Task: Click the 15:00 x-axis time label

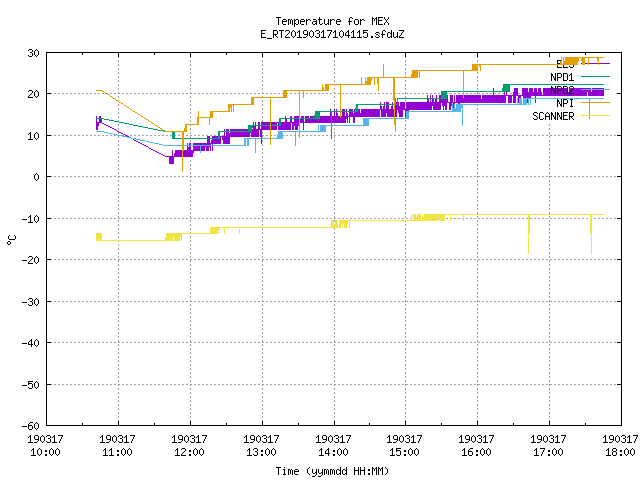Action: (x=405, y=452)
